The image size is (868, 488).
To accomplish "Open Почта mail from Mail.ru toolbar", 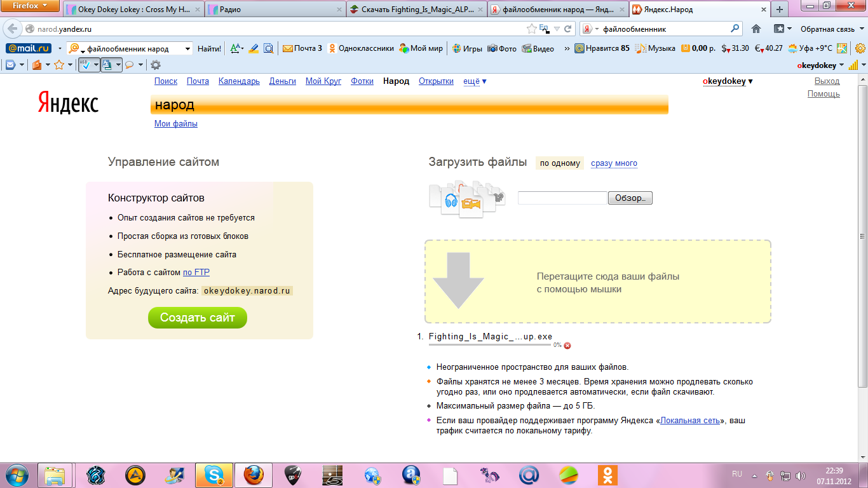I will (302, 48).
